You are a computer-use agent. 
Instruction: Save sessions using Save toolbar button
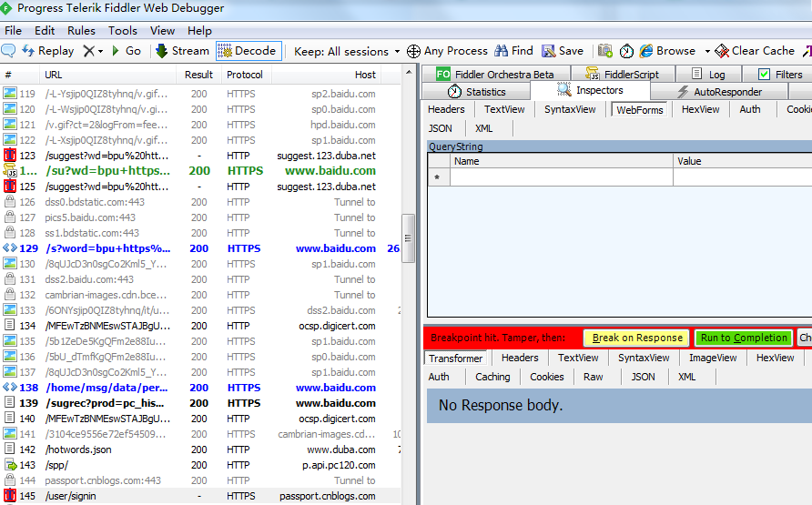(563, 51)
